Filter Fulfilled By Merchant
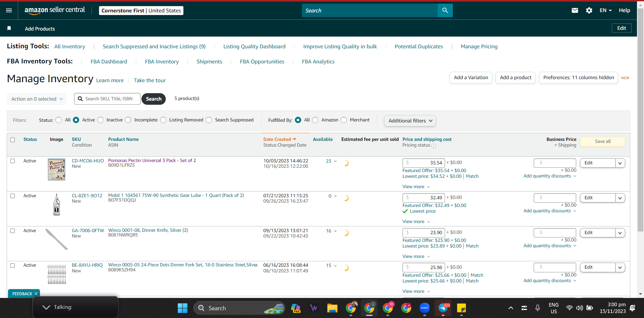Screen dimensions: 644x318 click(x=344, y=120)
